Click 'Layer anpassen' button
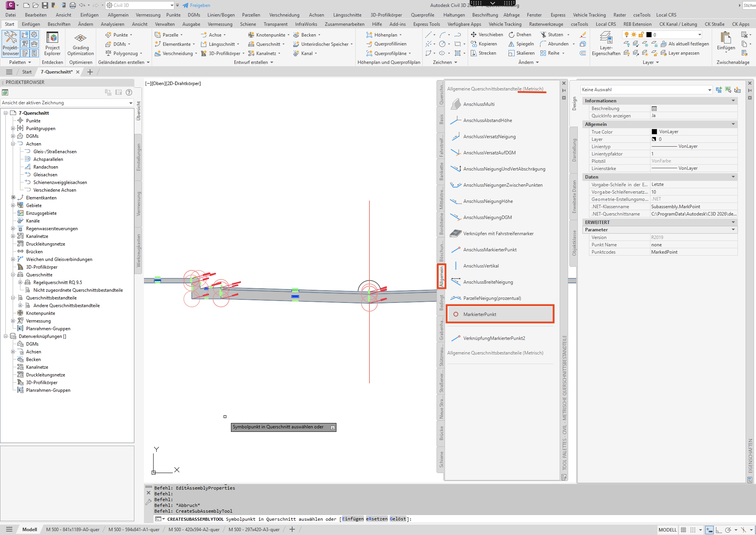The height and width of the screenshot is (535, 756). click(x=680, y=53)
